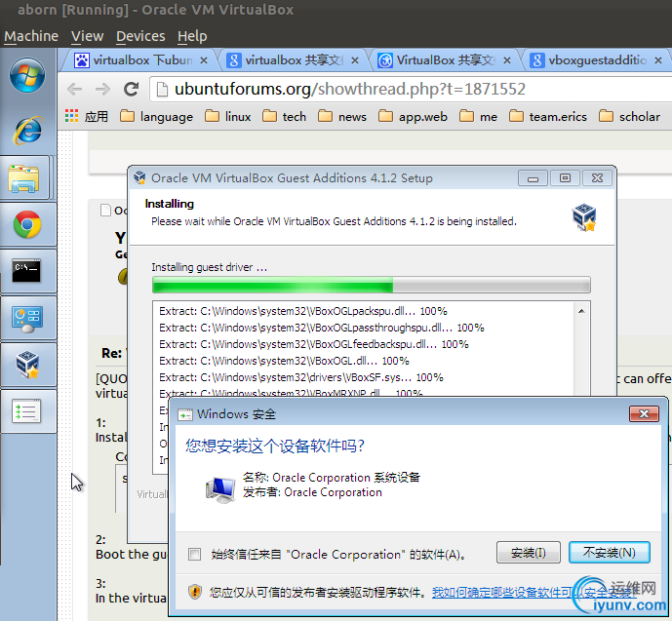The image size is (672, 621).
Task: Minimize the Guest Additions Setup window
Action: tap(533, 178)
